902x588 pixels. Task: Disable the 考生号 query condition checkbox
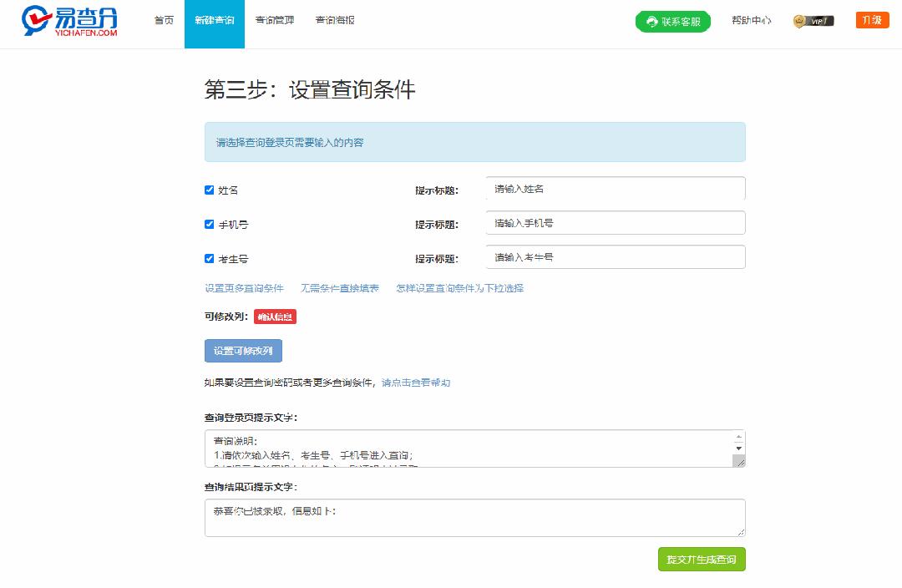click(209, 257)
